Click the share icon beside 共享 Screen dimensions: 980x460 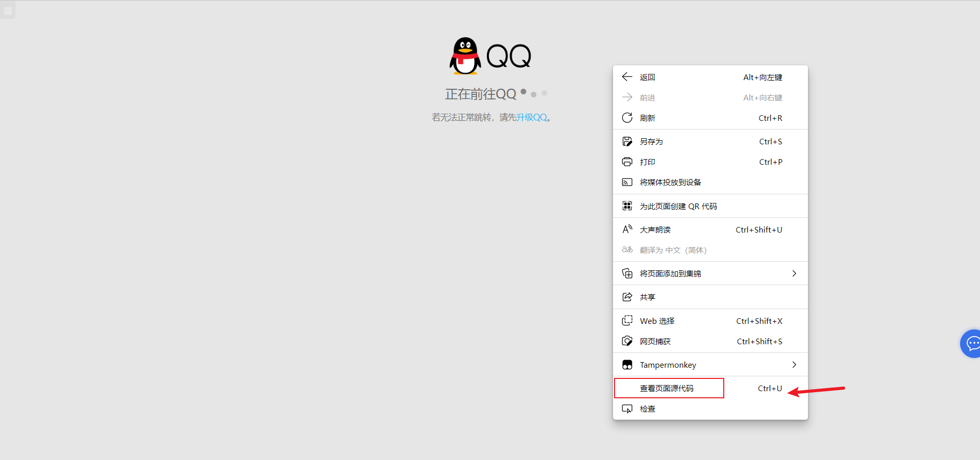627,297
